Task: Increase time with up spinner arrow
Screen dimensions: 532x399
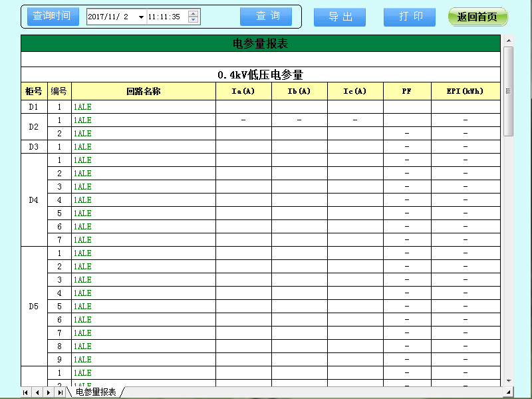Action: click(x=193, y=13)
